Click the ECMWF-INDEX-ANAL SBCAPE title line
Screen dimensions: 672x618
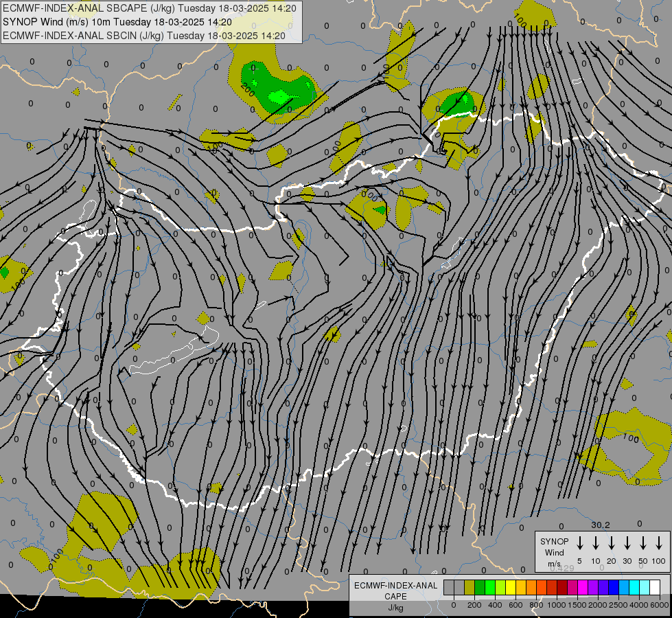tap(149, 8)
